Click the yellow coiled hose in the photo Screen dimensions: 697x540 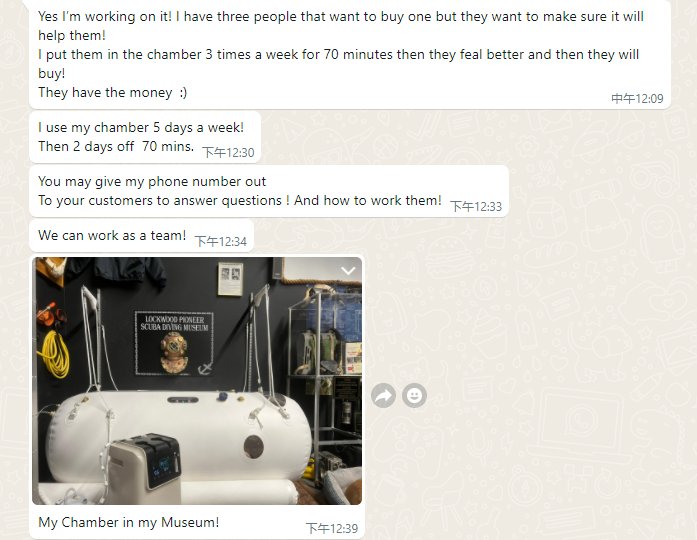pyautogui.click(x=54, y=355)
